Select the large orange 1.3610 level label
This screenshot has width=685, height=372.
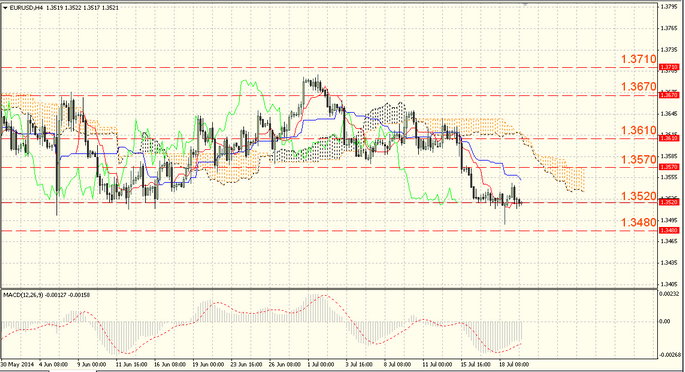(x=639, y=130)
